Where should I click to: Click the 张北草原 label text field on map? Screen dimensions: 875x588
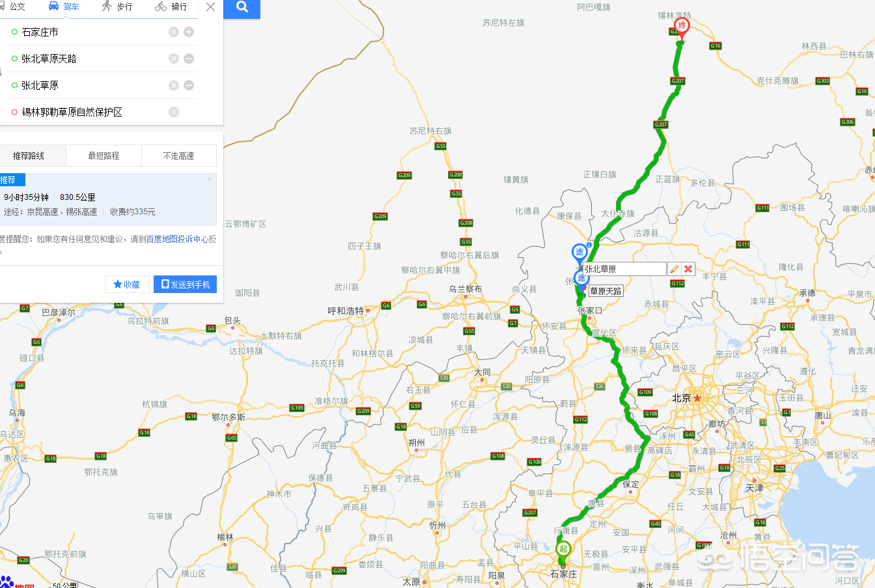click(624, 269)
